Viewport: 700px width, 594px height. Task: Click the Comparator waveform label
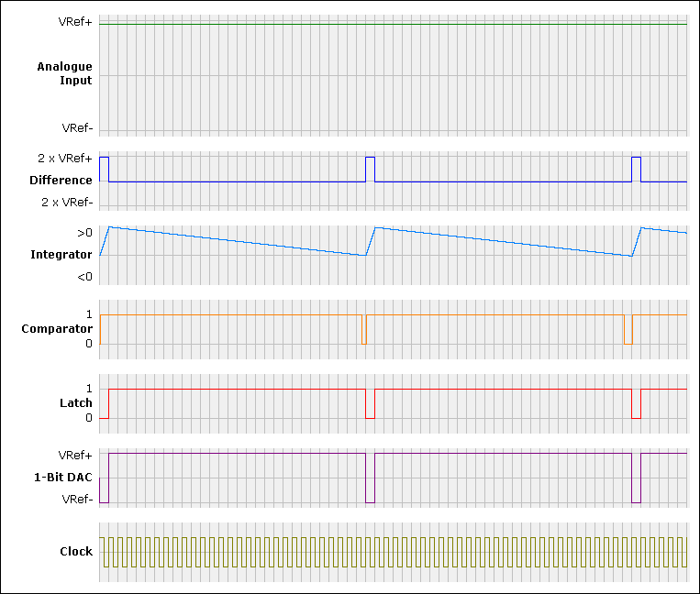click(57, 329)
